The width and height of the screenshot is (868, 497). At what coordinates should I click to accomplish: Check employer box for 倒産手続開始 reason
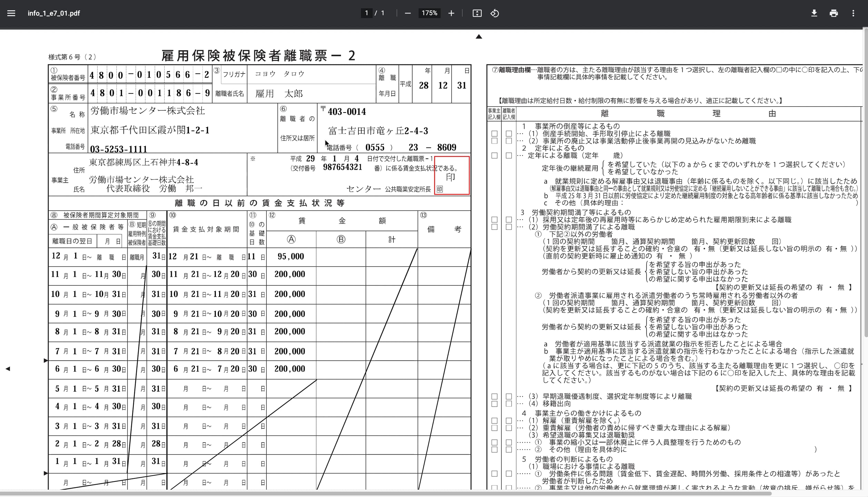point(494,134)
